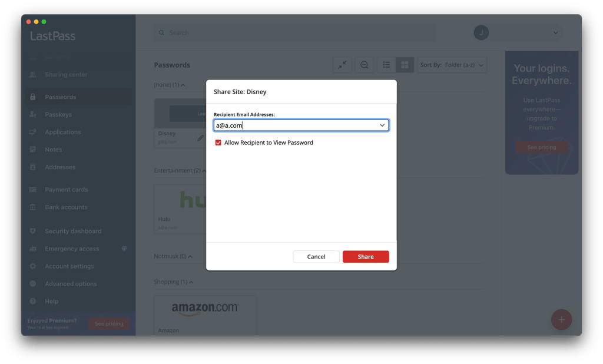
Task: Click See pricing in the promo panel
Action: [542, 147]
